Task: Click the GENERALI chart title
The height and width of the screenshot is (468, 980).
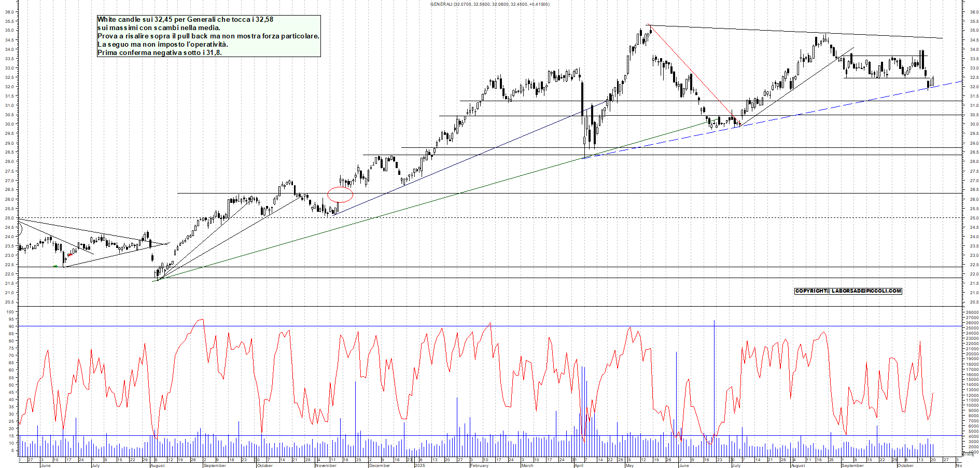Action: (489, 4)
